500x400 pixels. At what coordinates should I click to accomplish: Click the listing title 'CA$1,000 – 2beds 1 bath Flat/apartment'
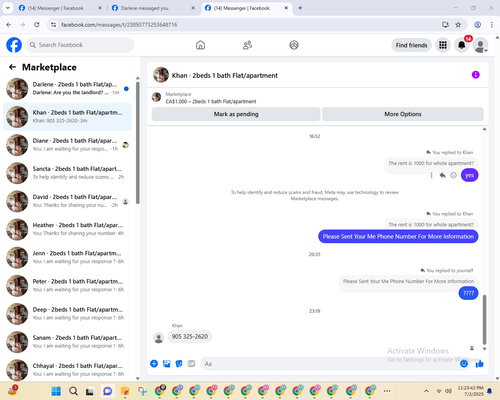click(211, 101)
